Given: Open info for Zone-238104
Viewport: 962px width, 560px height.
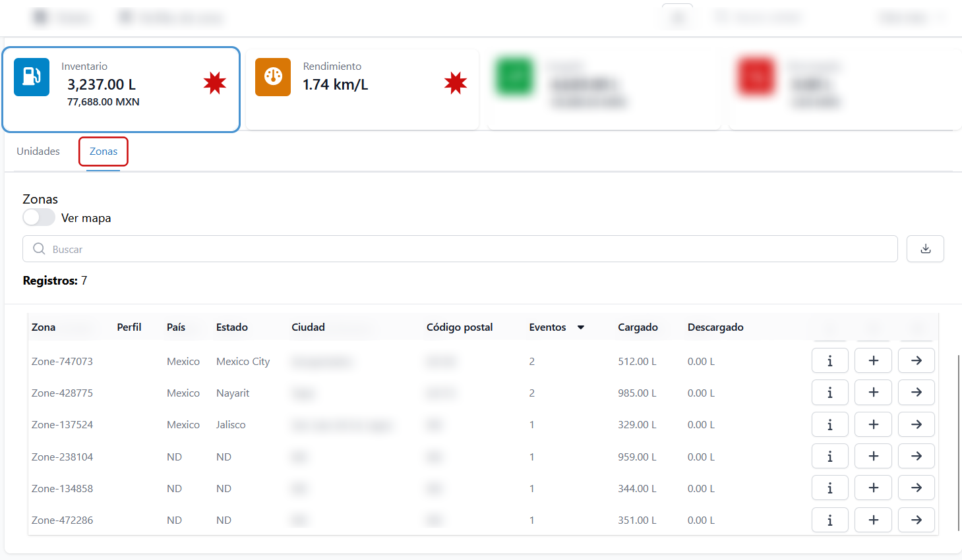Looking at the screenshot, I should (829, 457).
